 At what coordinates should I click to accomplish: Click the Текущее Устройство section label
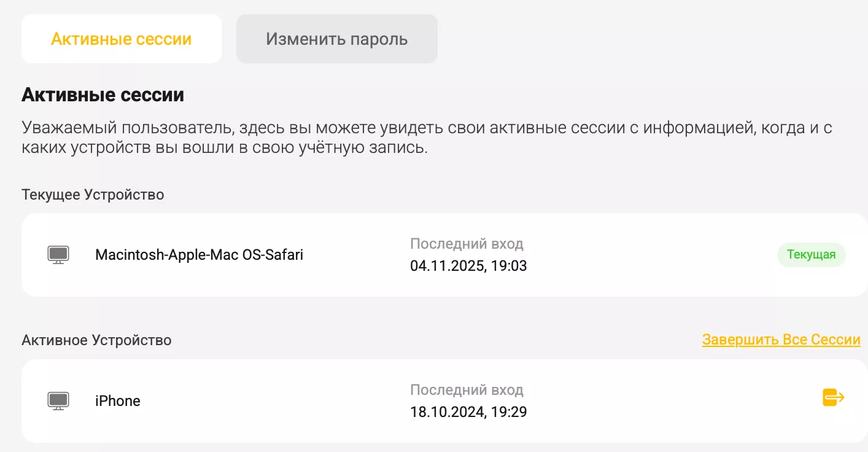(x=92, y=194)
